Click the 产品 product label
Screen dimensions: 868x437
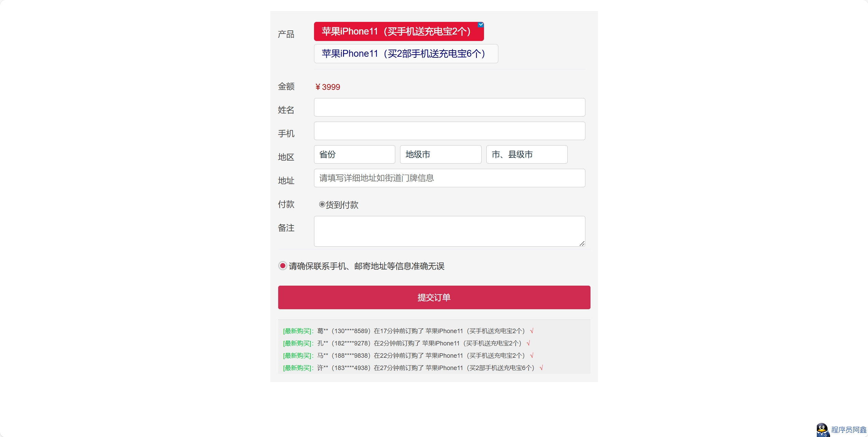tap(286, 34)
